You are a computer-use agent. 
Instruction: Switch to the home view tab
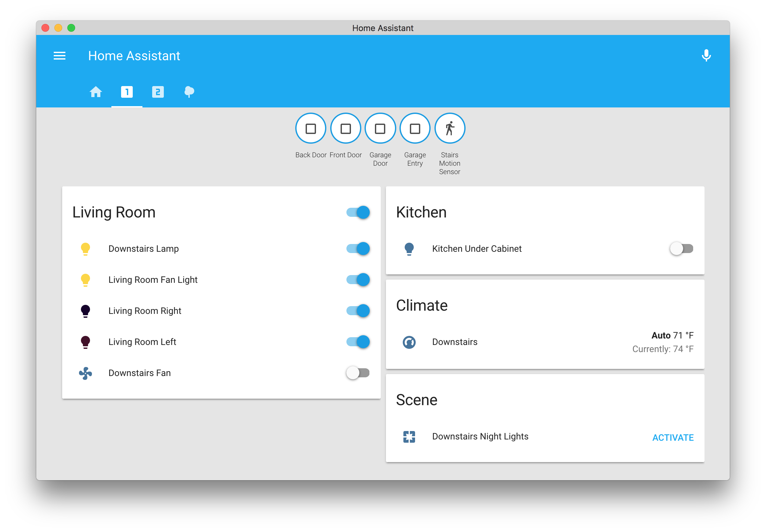[96, 92]
